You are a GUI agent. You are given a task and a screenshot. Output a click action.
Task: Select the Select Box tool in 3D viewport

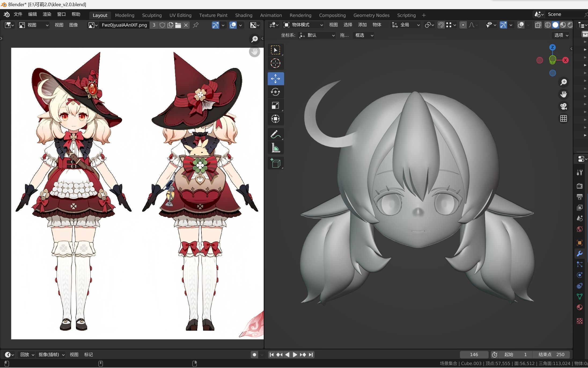tap(275, 50)
